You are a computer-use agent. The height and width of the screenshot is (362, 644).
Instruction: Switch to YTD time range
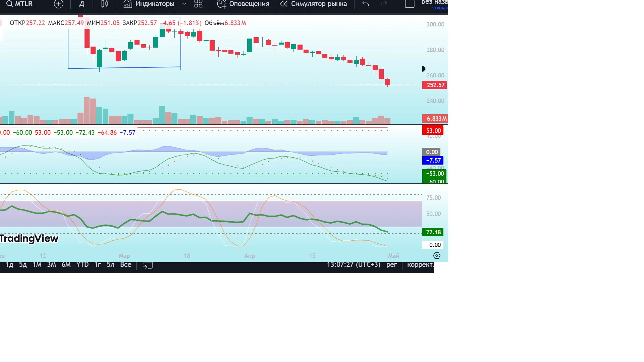(83, 264)
